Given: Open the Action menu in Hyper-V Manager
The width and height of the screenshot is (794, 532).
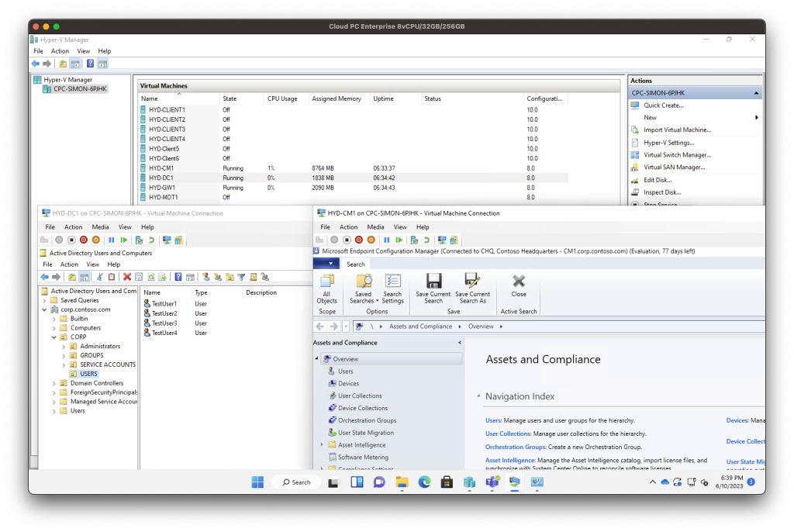Looking at the screenshot, I should pos(60,51).
